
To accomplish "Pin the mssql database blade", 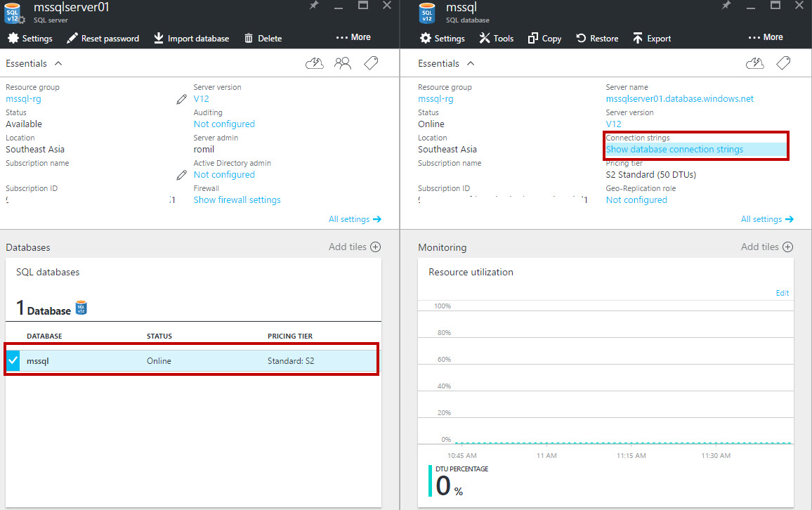I will coord(726,5).
